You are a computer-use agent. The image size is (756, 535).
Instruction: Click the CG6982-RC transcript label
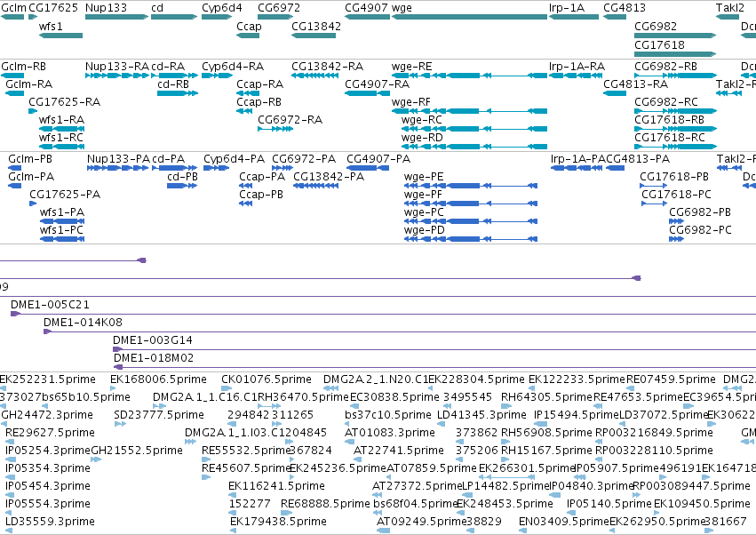[666, 102]
